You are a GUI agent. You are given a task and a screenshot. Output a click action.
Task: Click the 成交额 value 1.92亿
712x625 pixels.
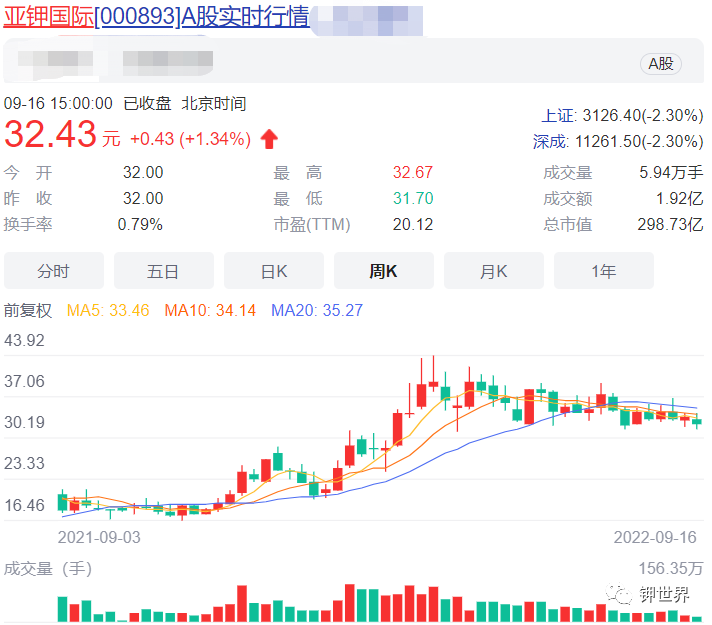coord(679,198)
